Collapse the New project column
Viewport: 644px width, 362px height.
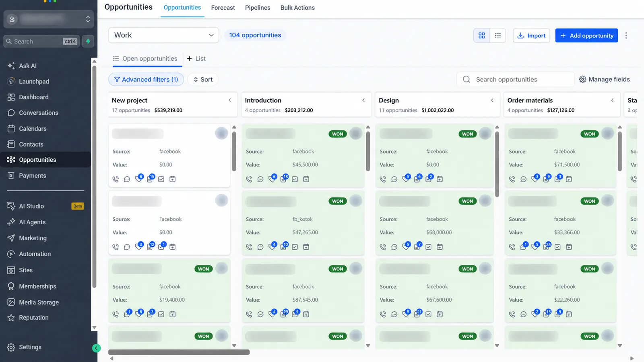tap(230, 100)
